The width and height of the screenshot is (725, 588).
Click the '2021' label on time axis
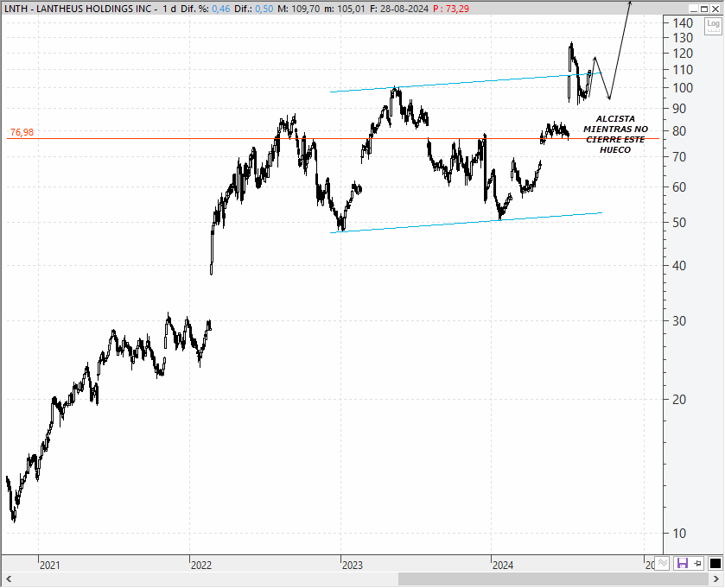(50, 566)
